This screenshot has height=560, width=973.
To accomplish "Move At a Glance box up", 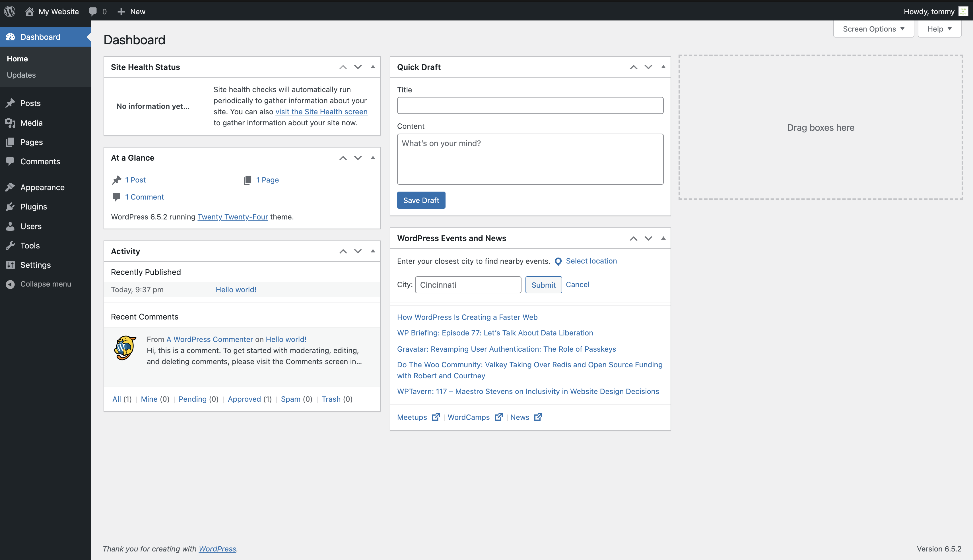I will click(343, 158).
